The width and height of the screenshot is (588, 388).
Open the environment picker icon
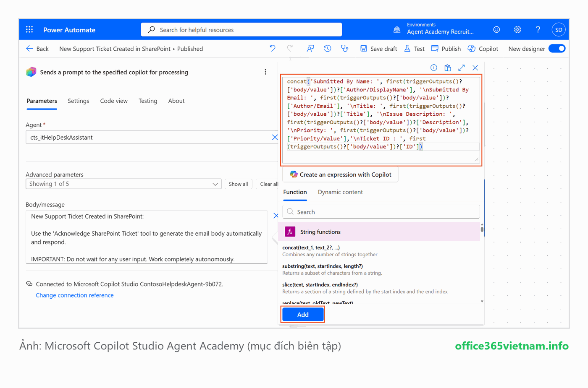tap(397, 30)
